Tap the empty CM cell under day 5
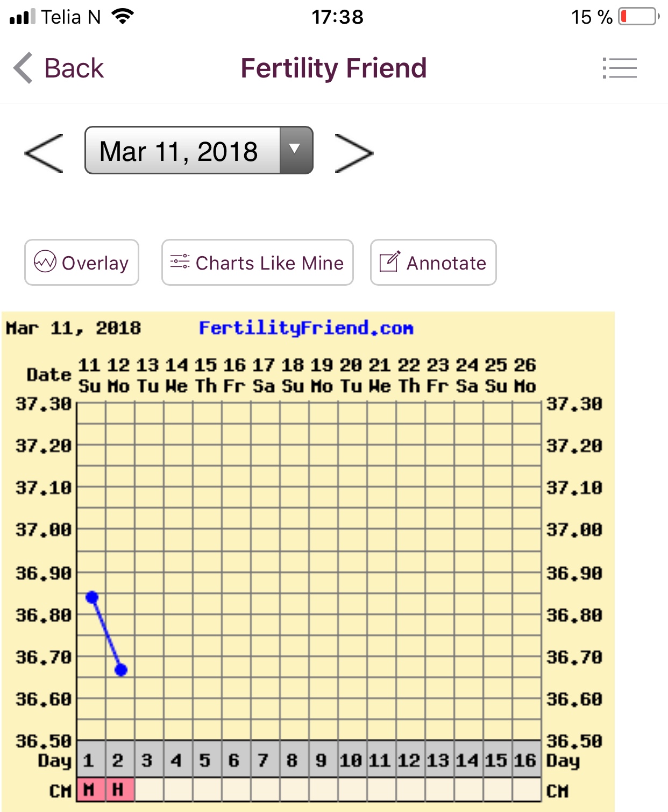 207,790
